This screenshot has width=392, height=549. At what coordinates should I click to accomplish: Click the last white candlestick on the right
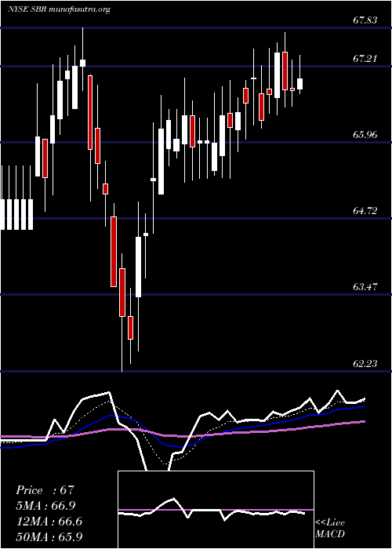(x=300, y=84)
